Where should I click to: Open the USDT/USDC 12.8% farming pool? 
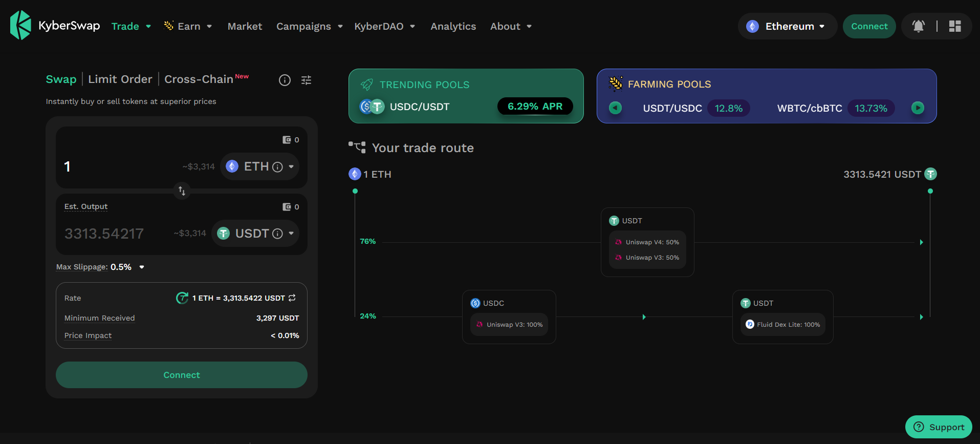coord(696,108)
